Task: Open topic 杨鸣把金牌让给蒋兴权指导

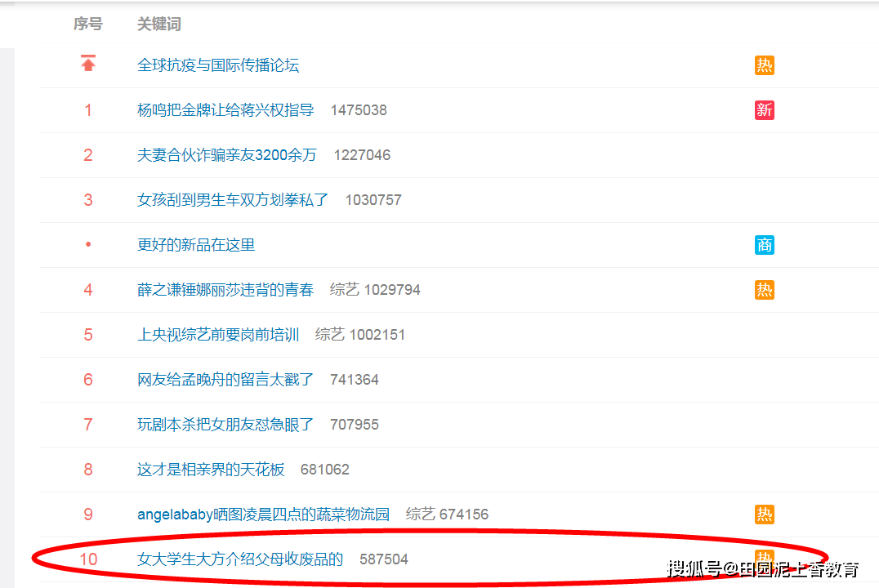Action: (225, 110)
